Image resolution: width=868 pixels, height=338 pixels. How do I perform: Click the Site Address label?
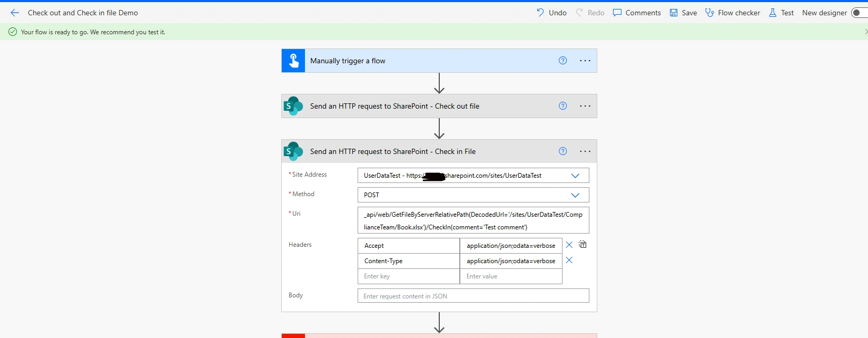(x=309, y=175)
